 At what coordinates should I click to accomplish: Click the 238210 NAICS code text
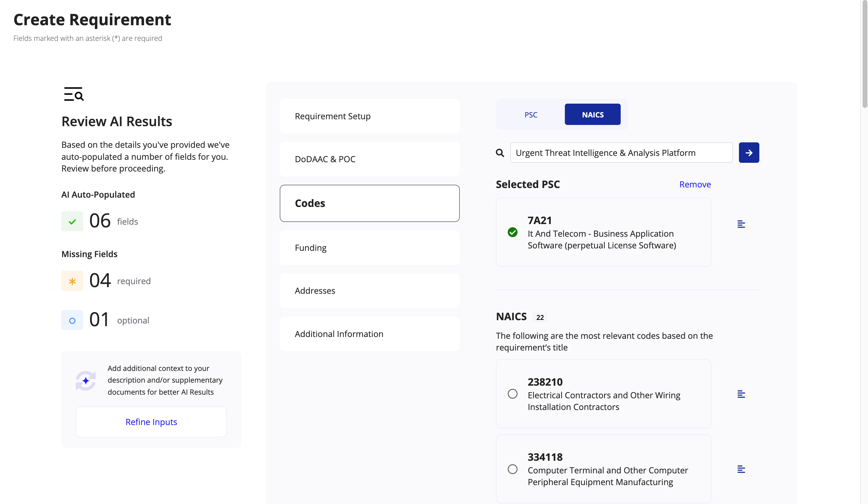[x=545, y=382]
